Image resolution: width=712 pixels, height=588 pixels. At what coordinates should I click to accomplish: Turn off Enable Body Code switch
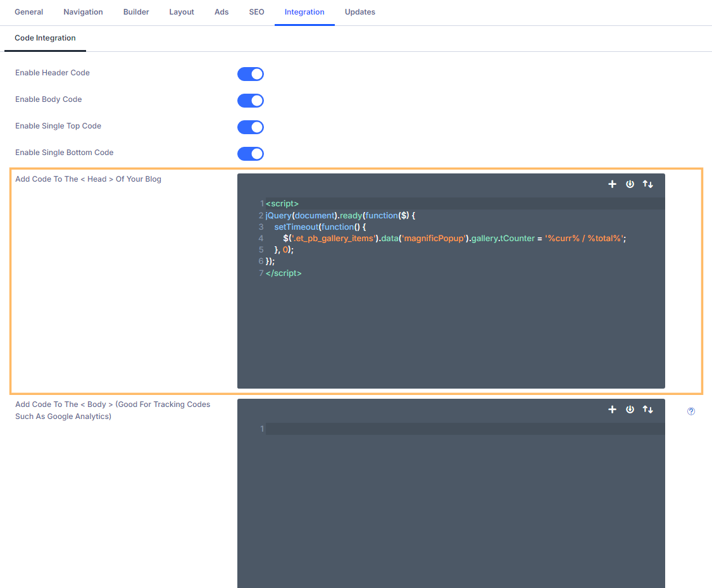click(251, 101)
